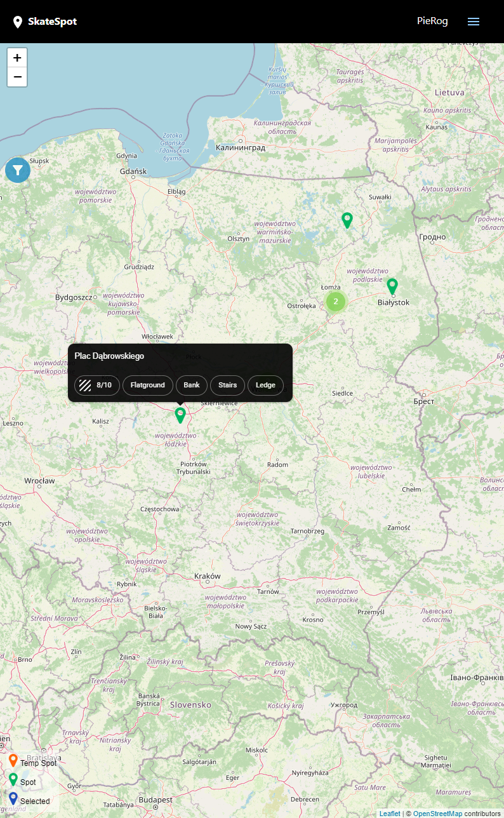This screenshot has width=504, height=818.
Task: Click the green Spot legend pin
Action: 13,780
